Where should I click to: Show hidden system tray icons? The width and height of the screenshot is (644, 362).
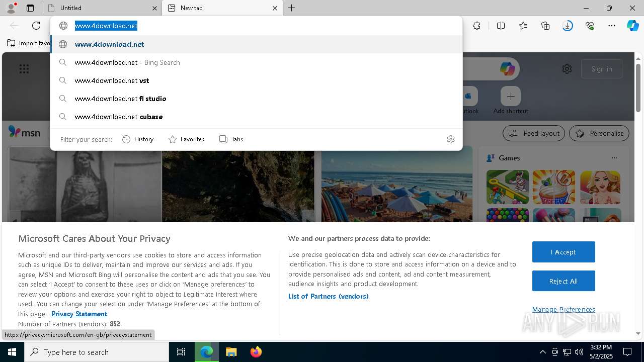[x=542, y=352]
